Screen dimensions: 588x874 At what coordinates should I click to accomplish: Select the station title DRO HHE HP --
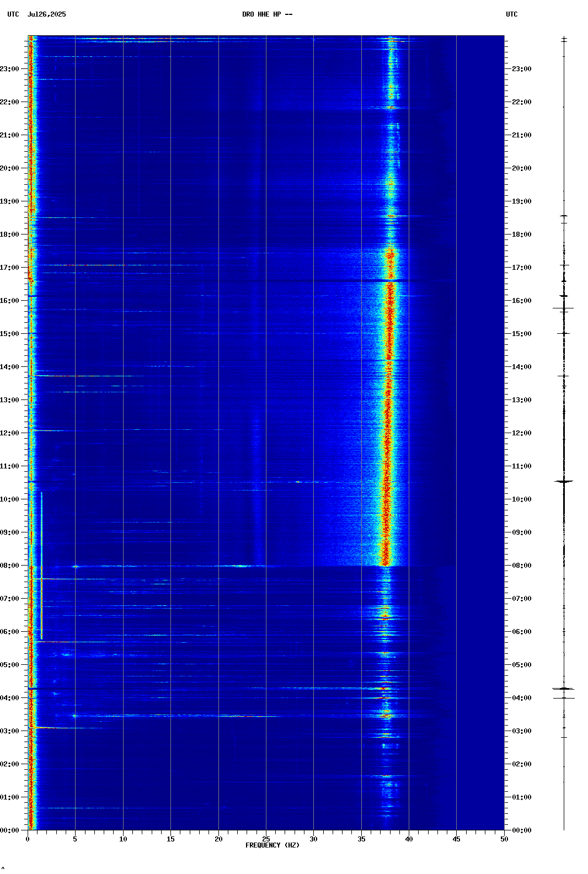(x=267, y=14)
